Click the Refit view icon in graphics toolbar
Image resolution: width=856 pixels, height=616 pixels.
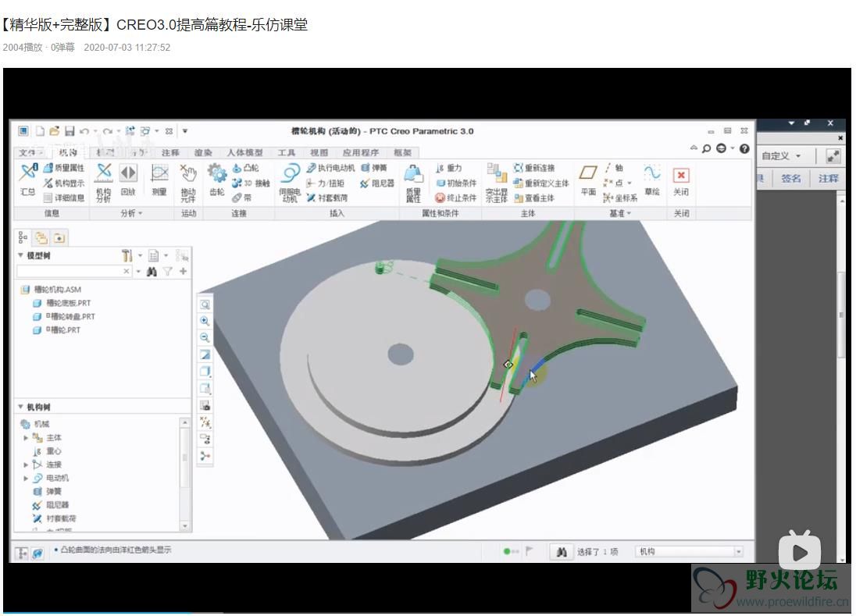point(205,304)
